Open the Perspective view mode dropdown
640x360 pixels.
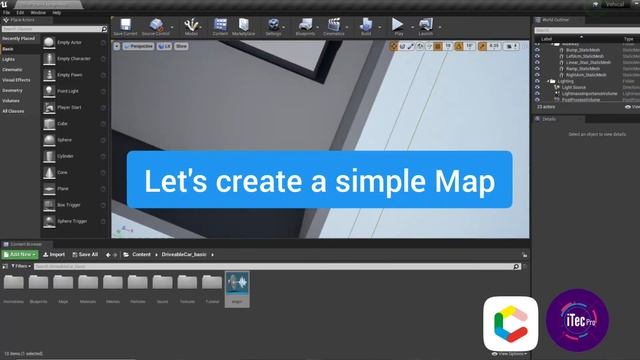(x=138, y=47)
